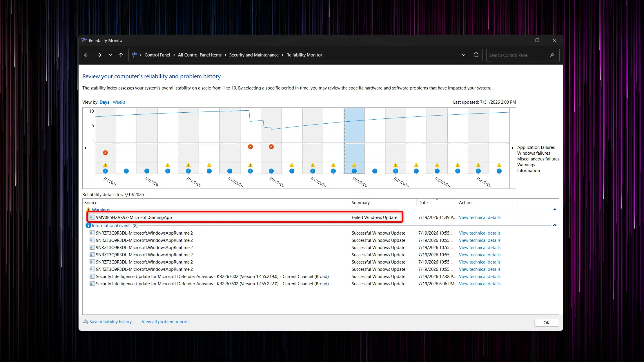The image size is (644, 362).
Task: Click the warning icon for 7/10/2026
Action: pos(168,165)
